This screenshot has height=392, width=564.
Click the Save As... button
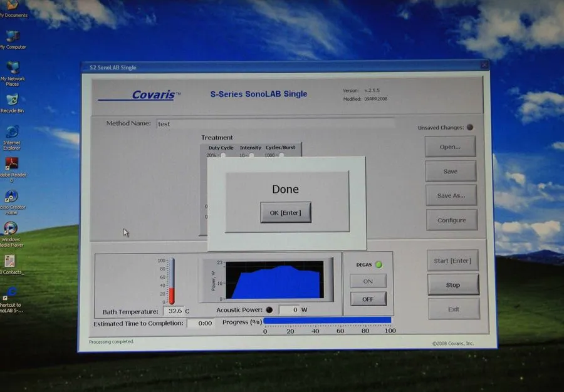pyautogui.click(x=451, y=195)
